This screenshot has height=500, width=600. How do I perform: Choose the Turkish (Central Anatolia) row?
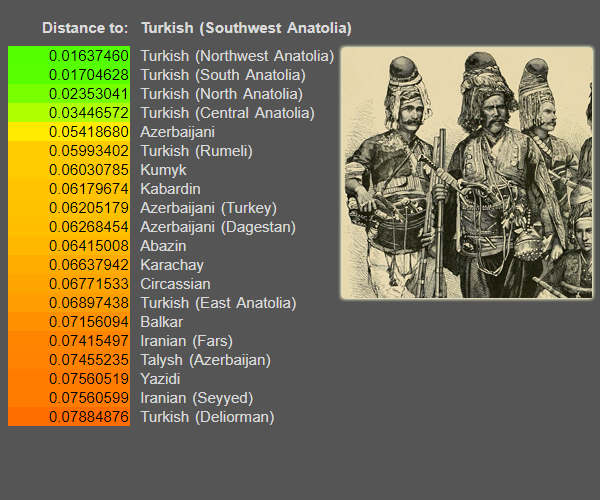227,113
